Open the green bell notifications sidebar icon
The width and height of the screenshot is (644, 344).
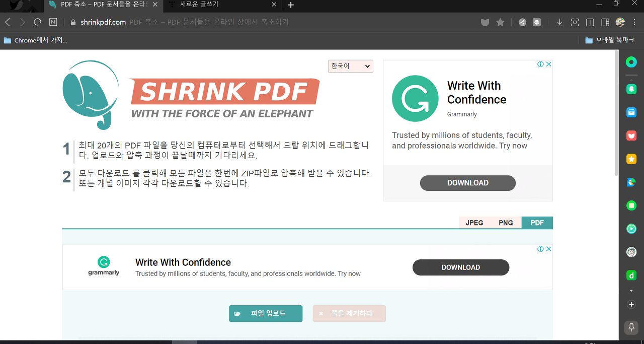[x=631, y=89]
